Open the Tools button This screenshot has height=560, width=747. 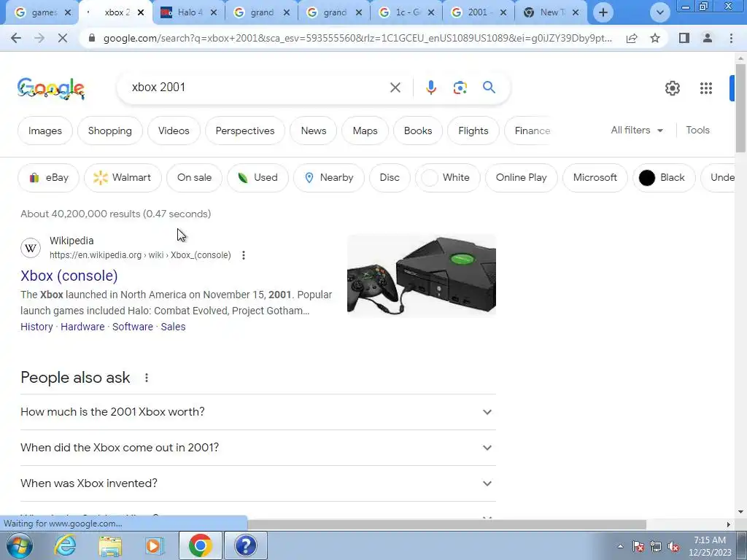tap(697, 130)
